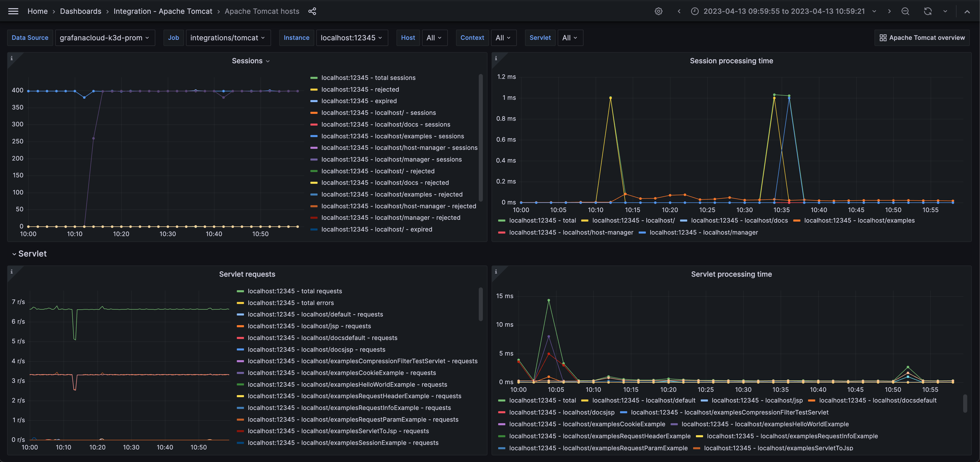Enable the Job integrations/tomcat filter
Viewport: 980px width, 462px height.
coord(227,38)
